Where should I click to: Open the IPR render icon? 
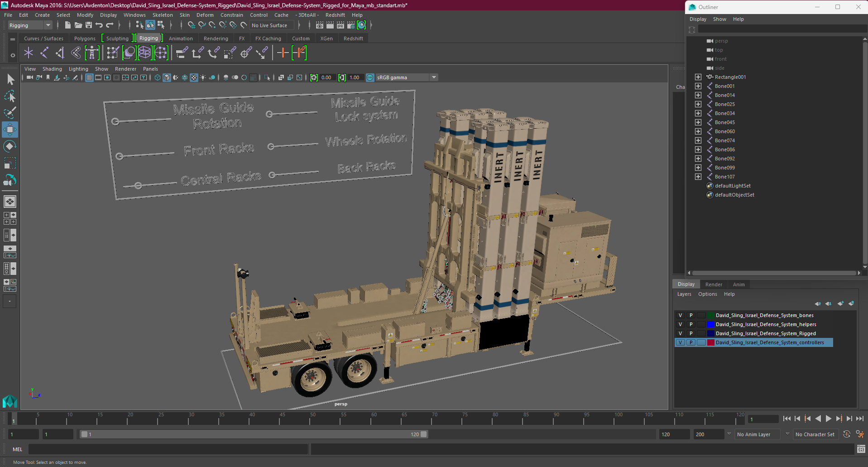pyautogui.click(x=340, y=25)
